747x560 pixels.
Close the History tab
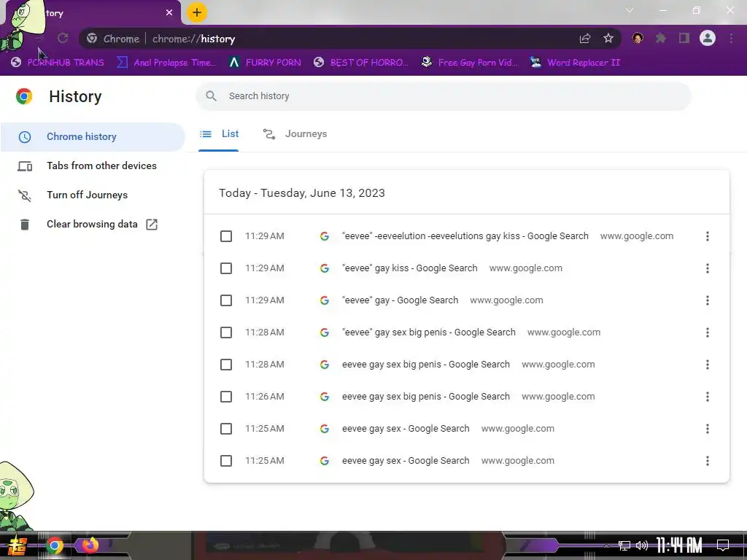click(169, 12)
